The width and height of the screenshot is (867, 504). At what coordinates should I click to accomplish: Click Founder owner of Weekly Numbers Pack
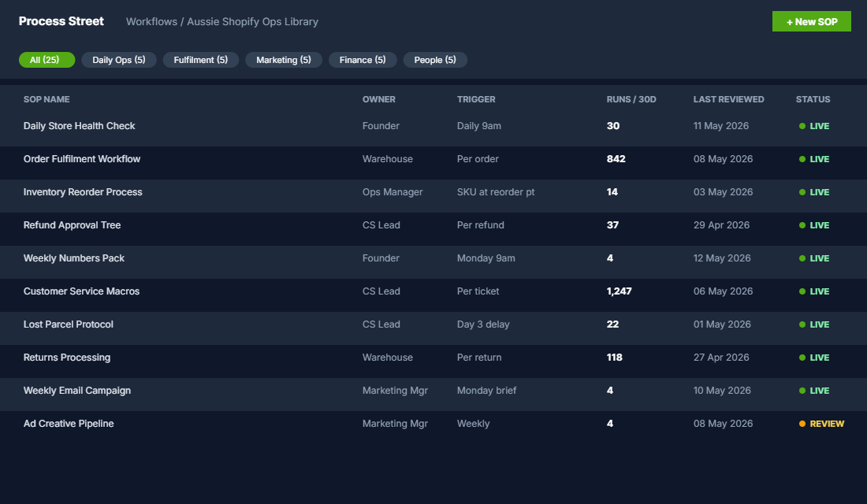[381, 258]
